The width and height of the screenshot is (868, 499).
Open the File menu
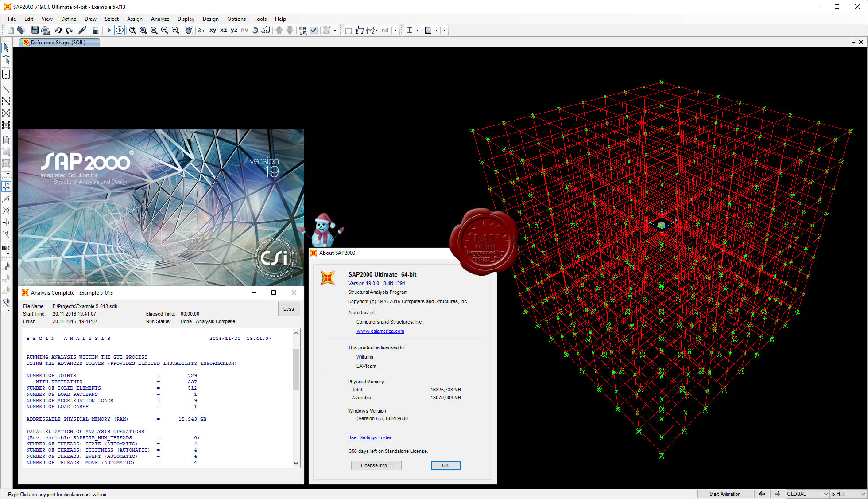point(12,19)
